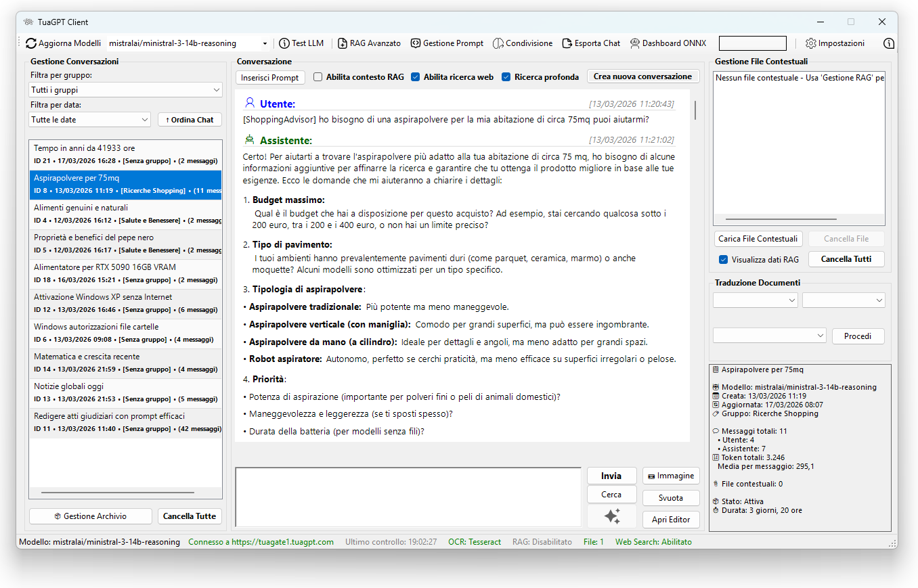Open the Filtra per gruppo dropdown

coord(125,89)
